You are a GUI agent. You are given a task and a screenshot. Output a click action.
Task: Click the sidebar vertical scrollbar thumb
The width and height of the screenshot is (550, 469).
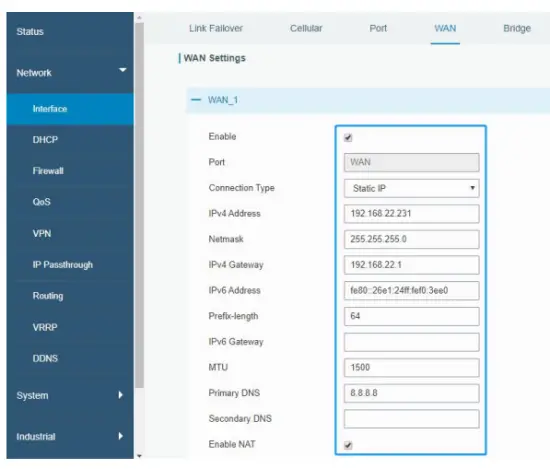pos(139,205)
